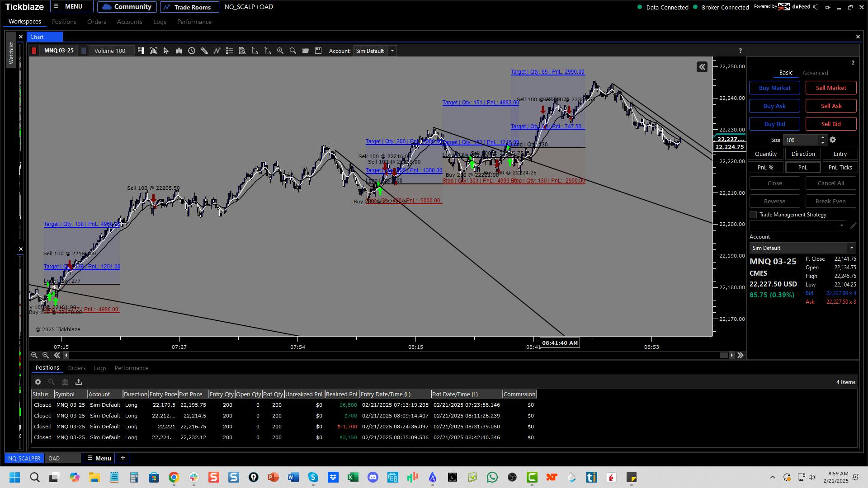Toggle PnL Ticks display button
868x488 pixels.
[x=840, y=168]
